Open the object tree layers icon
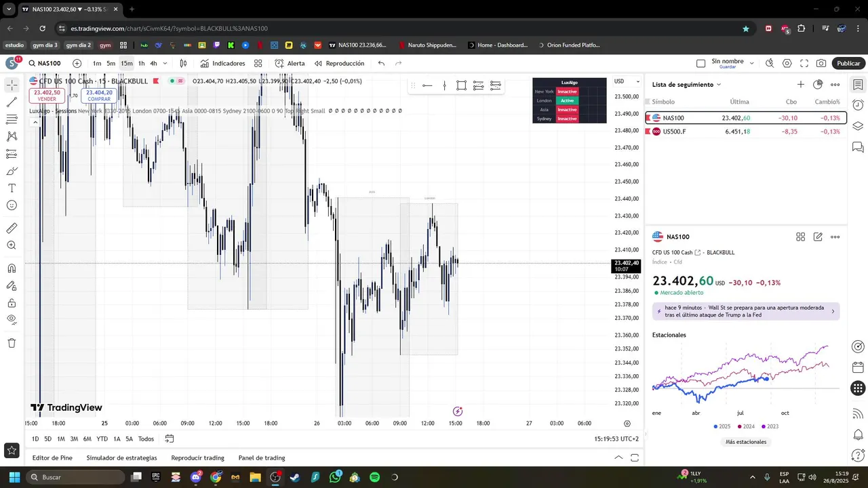This screenshot has height=488, width=868. click(858, 125)
